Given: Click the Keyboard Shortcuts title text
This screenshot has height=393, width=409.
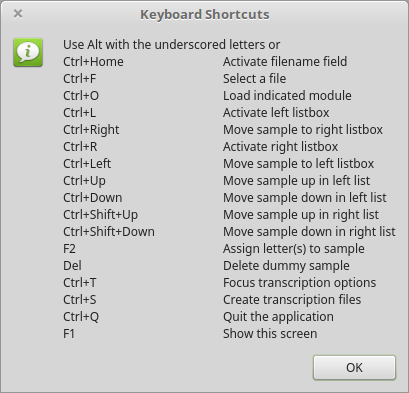Looking at the screenshot, I should [205, 15].
